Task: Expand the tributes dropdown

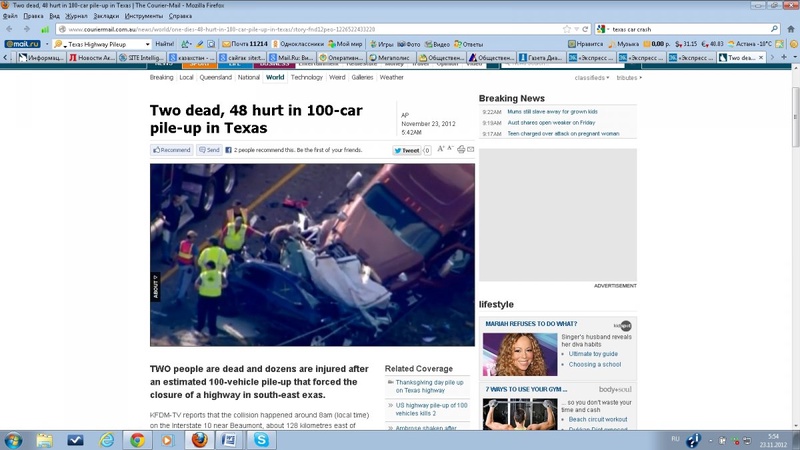Action: click(628, 78)
